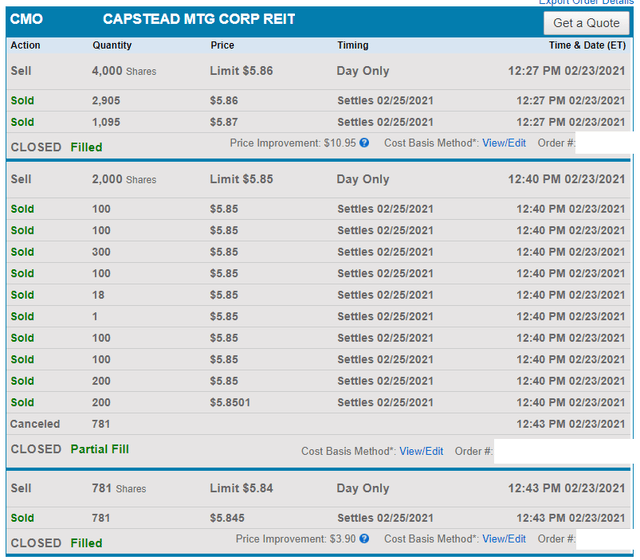Select sold quantity 1 in second order

point(95,317)
